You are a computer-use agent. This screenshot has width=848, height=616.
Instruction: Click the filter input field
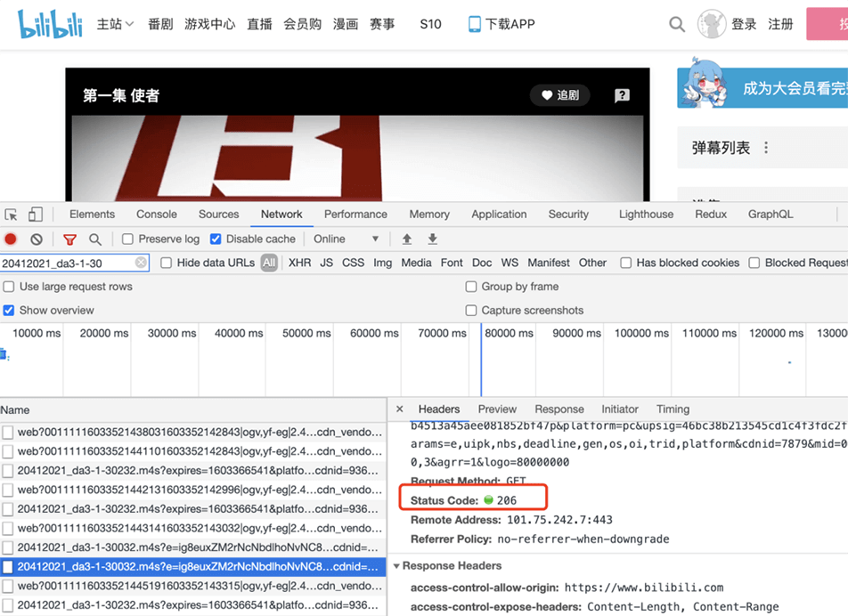point(67,263)
